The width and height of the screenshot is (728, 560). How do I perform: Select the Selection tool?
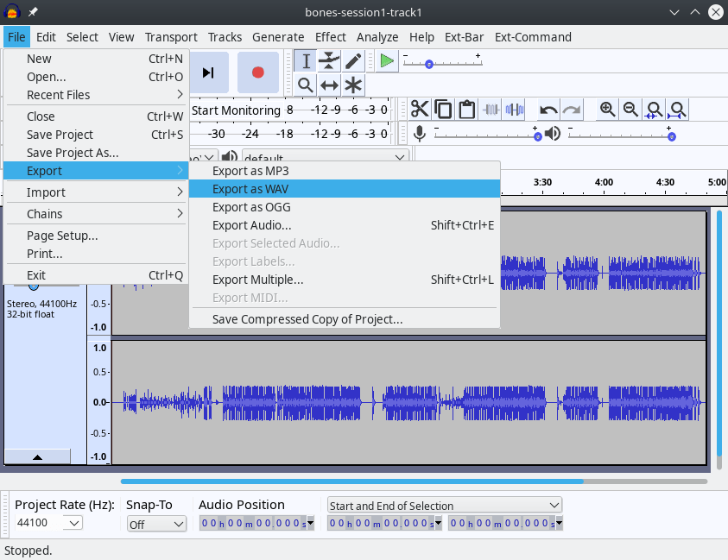305,60
